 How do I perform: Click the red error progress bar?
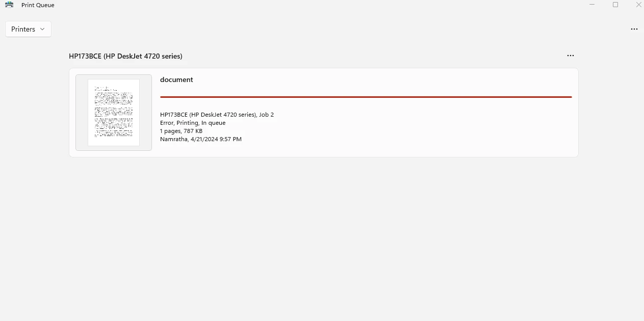pos(366,96)
